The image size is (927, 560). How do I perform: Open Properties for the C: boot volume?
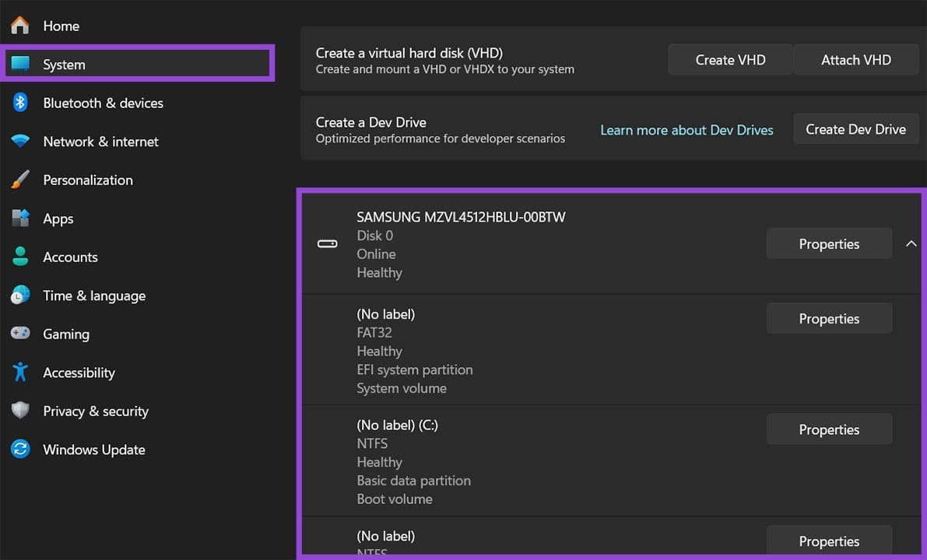(829, 430)
